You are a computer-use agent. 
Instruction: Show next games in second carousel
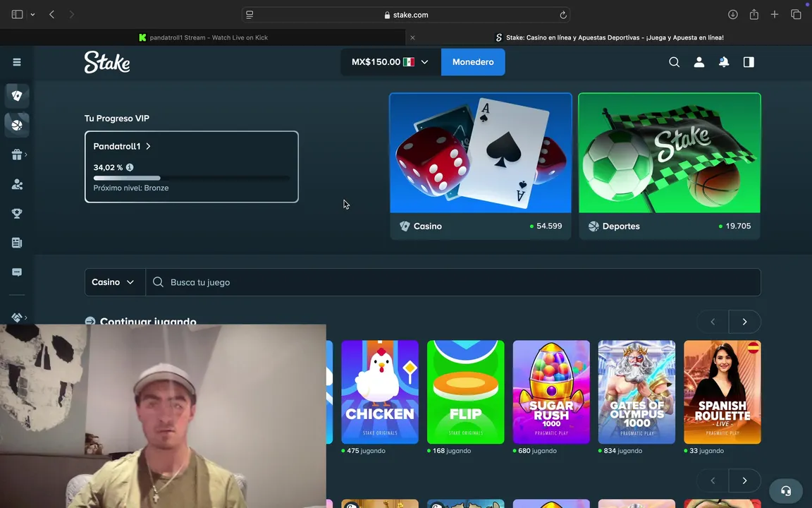(744, 480)
